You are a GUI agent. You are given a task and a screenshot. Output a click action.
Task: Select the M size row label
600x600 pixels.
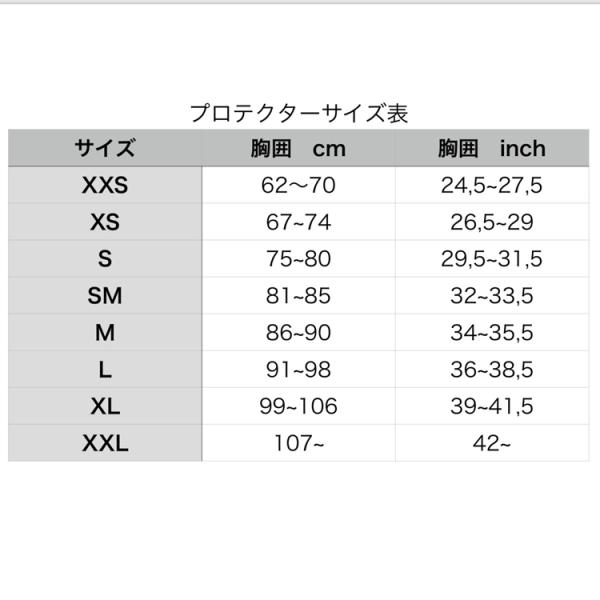(105, 333)
